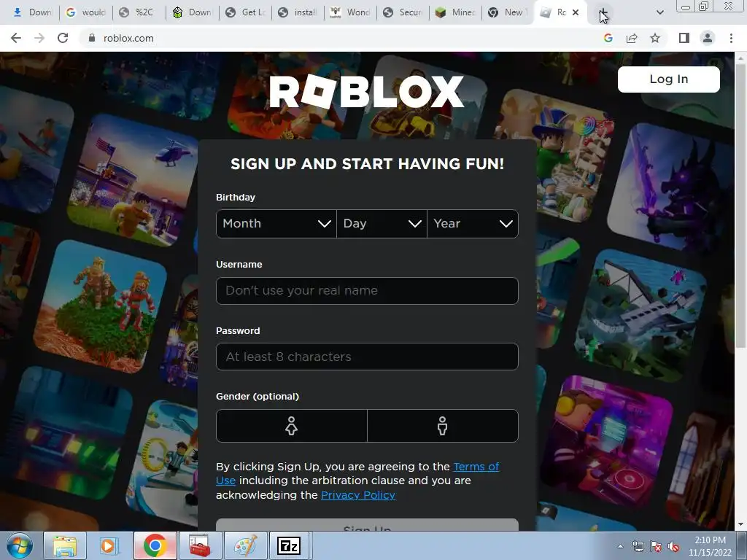
Task: Switch to the '%2C' tab
Action: tap(139, 12)
